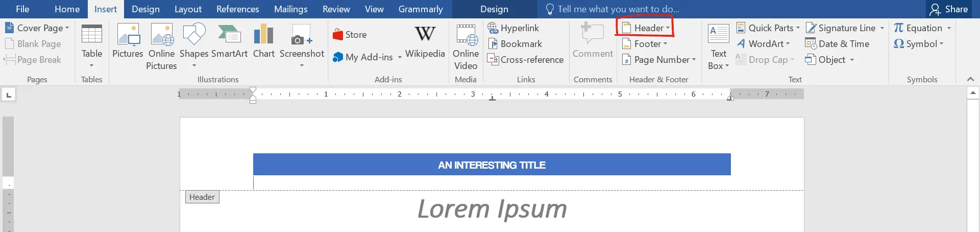Click the Wikipedia add-in icon
Image resolution: width=980 pixels, height=232 pixels.
pyautogui.click(x=425, y=35)
